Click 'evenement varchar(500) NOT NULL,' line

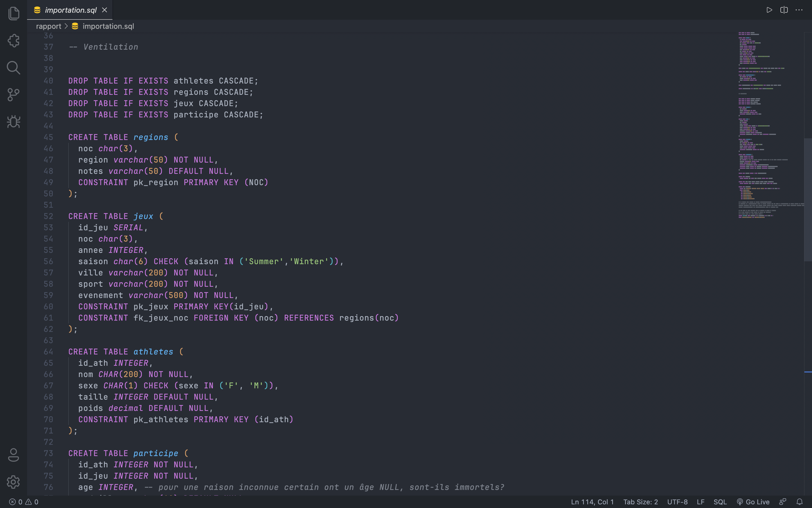[158, 295]
